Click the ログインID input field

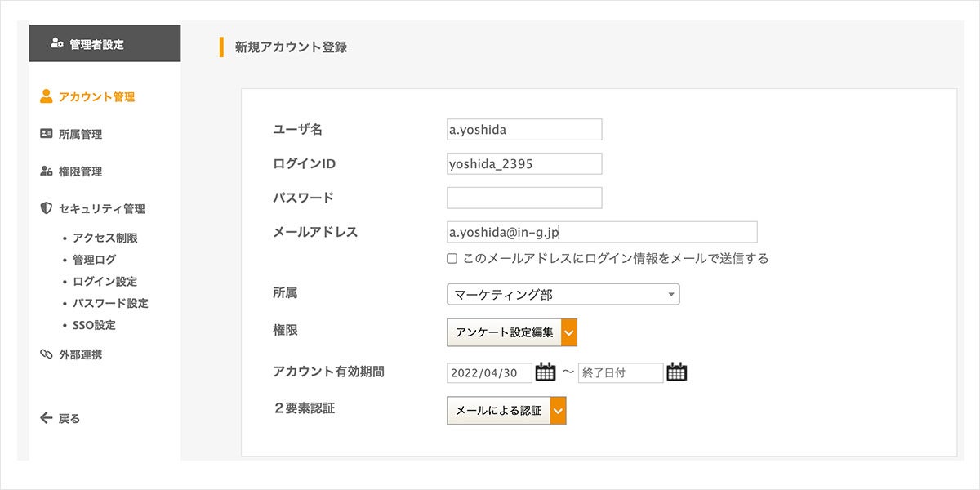(x=524, y=163)
